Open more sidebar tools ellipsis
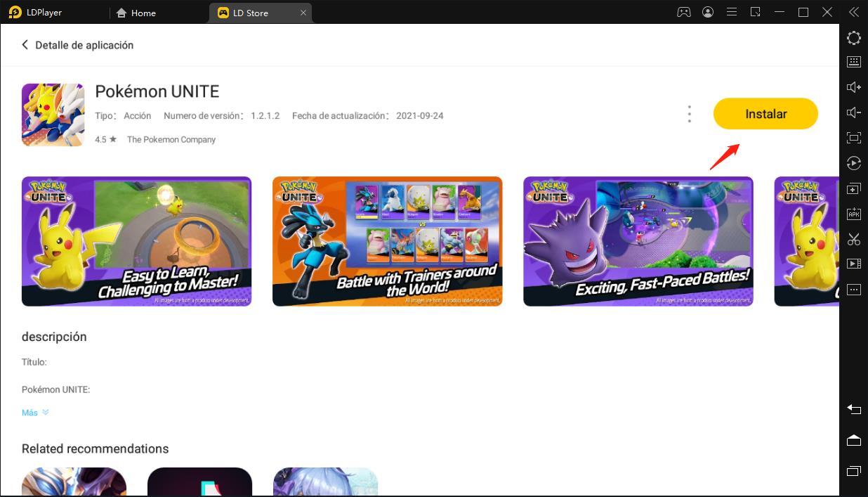 pyautogui.click(x=854, y=289)
